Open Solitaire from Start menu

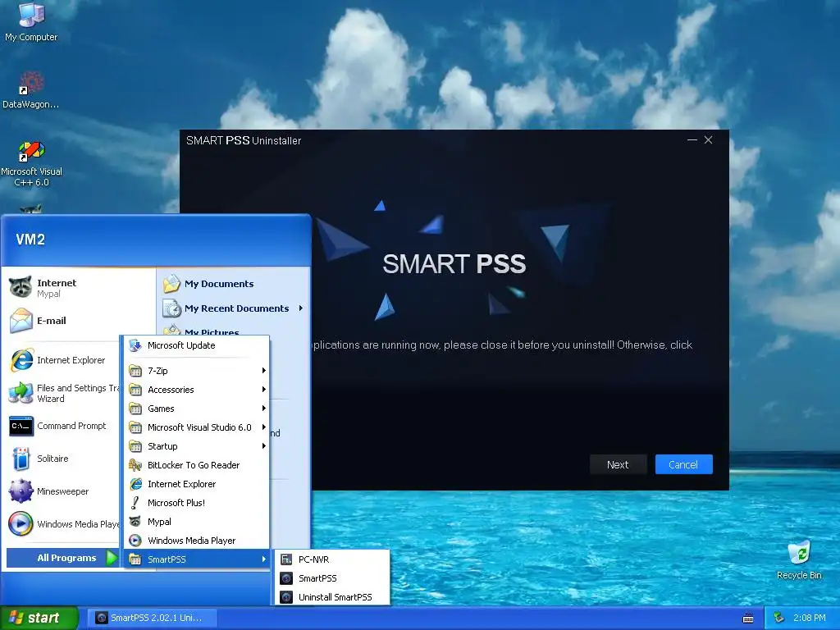pos(62,459)
